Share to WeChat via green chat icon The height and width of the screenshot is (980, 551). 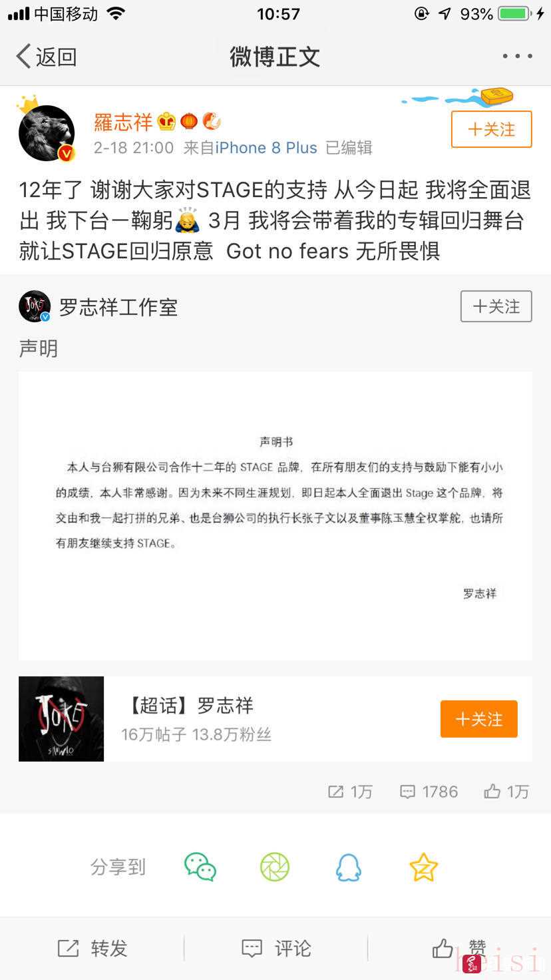tap(200, 867)
